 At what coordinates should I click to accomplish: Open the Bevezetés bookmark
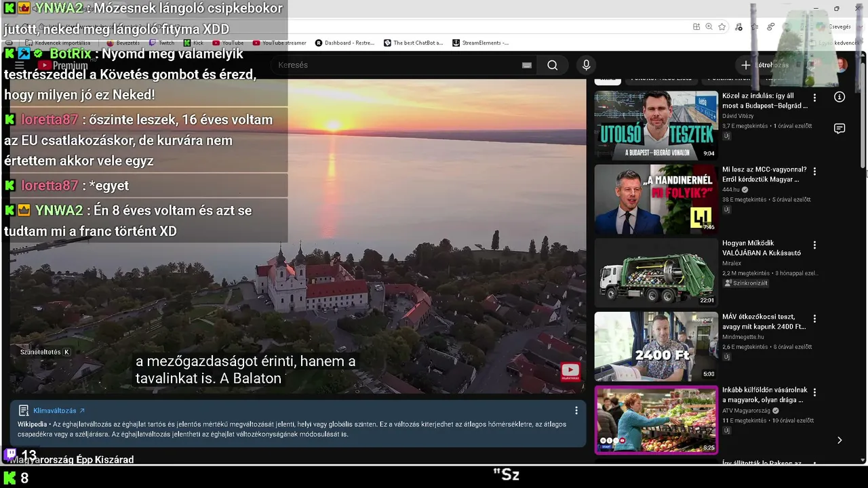click(122, 43)
